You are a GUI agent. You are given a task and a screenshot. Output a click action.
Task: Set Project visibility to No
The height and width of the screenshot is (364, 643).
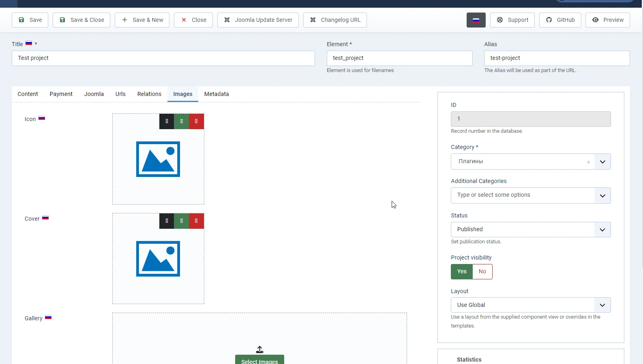(482, 272)
